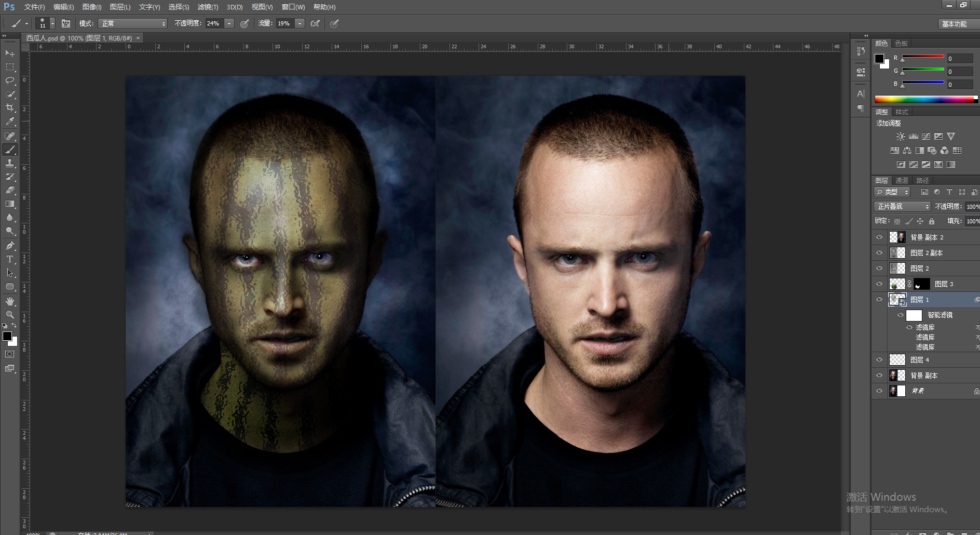Hide the 智能滤镜 smart filters
Viewport: 980px width, 535px height.
point(901,315)
